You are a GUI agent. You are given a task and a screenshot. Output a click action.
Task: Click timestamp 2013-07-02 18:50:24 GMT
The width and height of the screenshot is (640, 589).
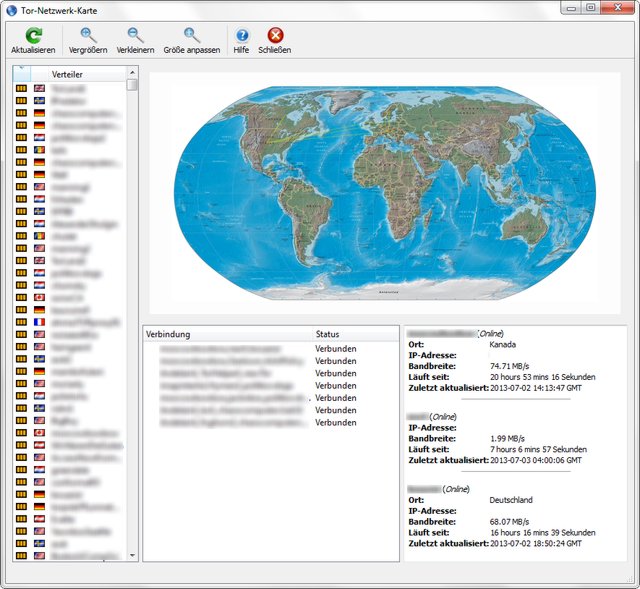pyautogui.click(x=536, y=544)
